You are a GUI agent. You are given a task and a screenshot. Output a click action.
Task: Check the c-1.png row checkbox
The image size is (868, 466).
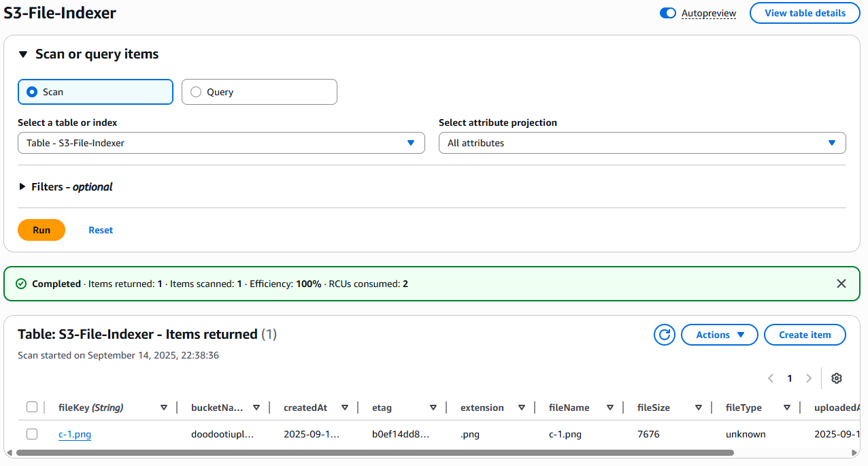click(x=32, y=434)
